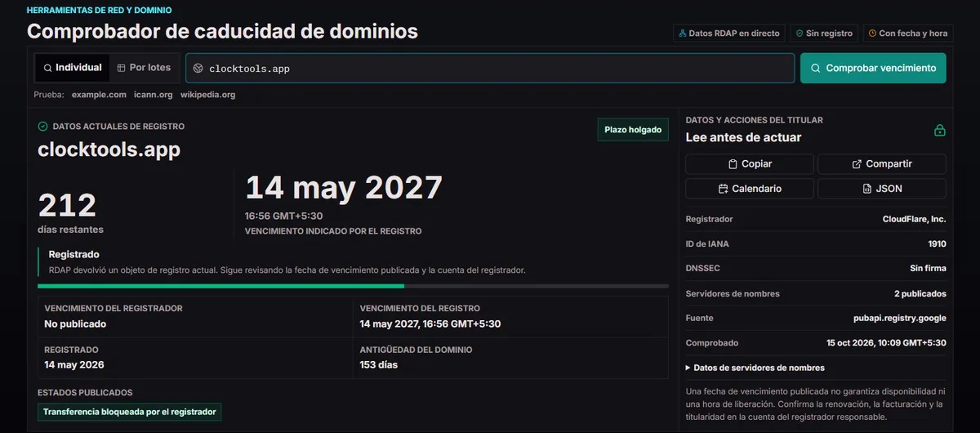Viewport: 980px width, 433px height.
Task: Click the magnifier icon in Comprobar vencimiento button
Action: [815, 69]
